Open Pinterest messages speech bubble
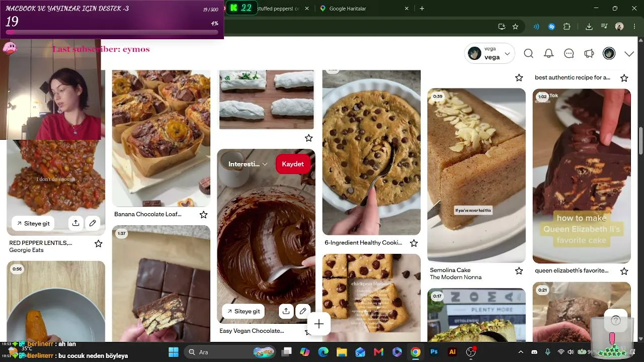 569,53
